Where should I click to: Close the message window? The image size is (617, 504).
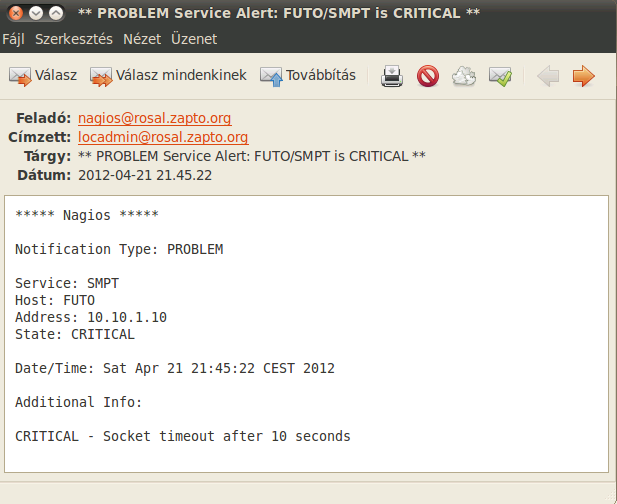click(x=16, y=13)
